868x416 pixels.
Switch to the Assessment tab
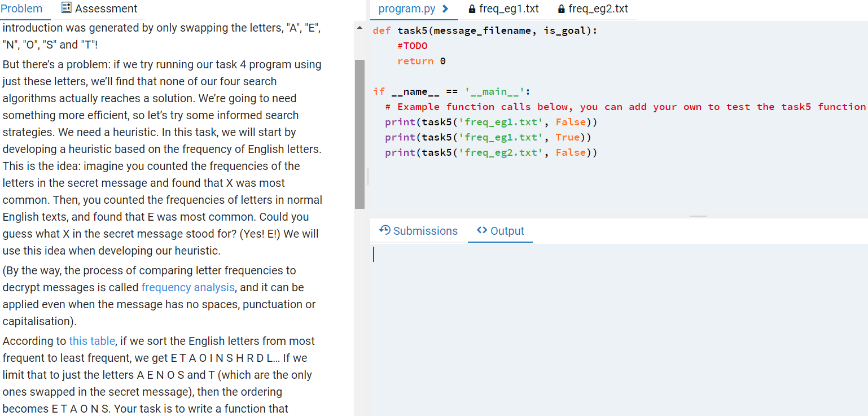pos(105,8)
